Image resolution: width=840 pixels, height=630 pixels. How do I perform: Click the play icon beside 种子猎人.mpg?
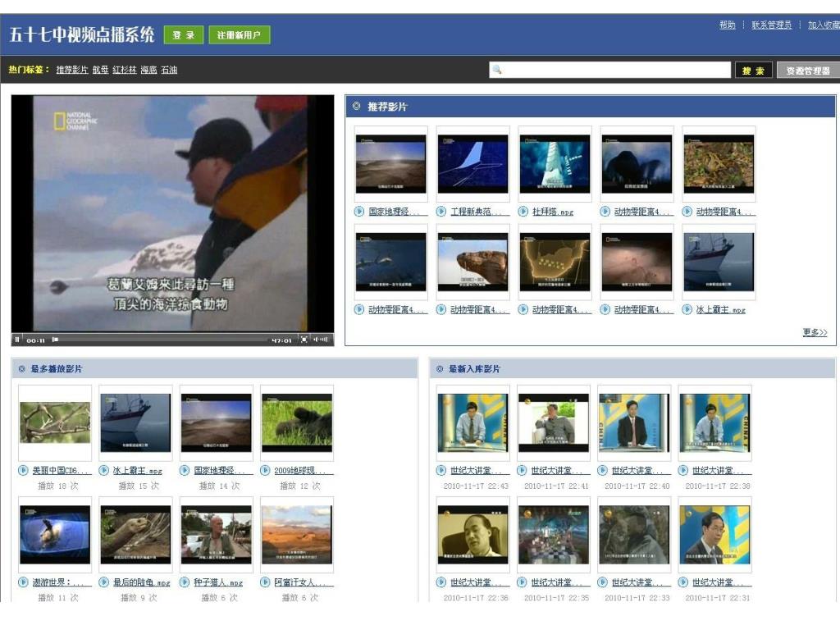[185, 582]
